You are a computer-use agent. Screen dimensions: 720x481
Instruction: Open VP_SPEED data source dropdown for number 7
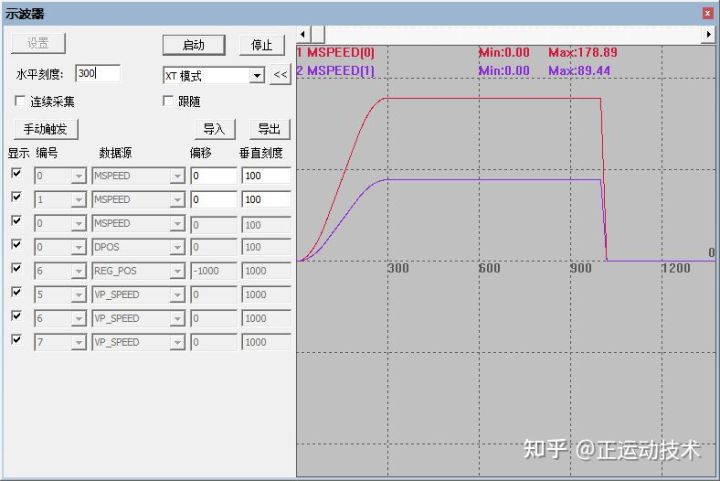[x=177, y=342]
